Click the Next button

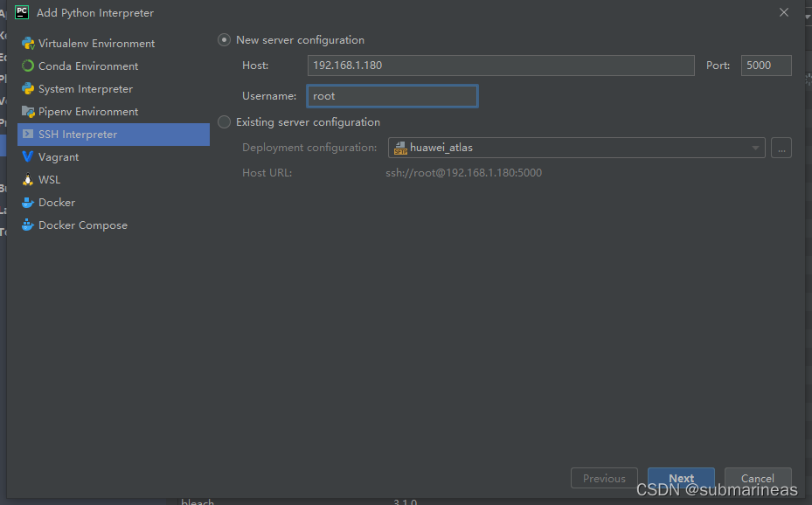pos(681,478)
